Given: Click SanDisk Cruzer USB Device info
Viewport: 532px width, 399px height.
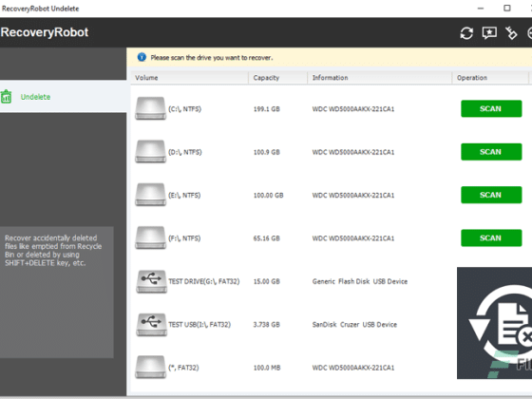Looking at the screenshot, I should (354, 324).
